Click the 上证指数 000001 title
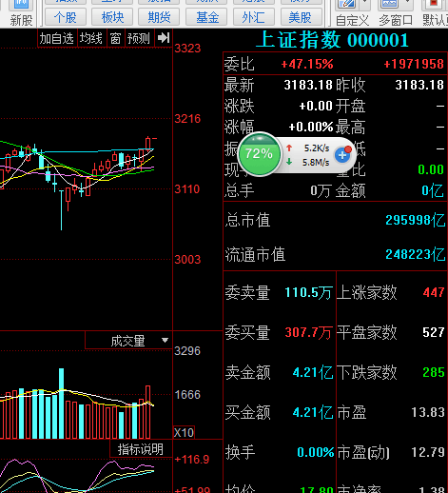Screen dimensions: 448x493 click(332, 40)
